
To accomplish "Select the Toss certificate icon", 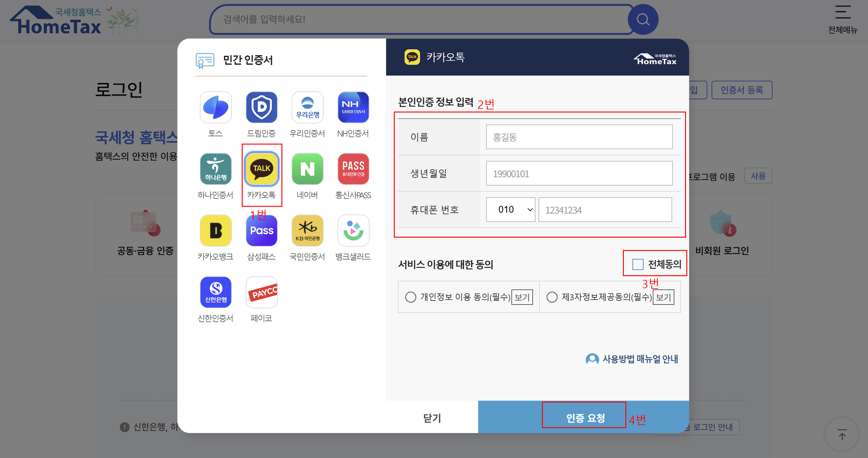I will [x=216, y=107].
